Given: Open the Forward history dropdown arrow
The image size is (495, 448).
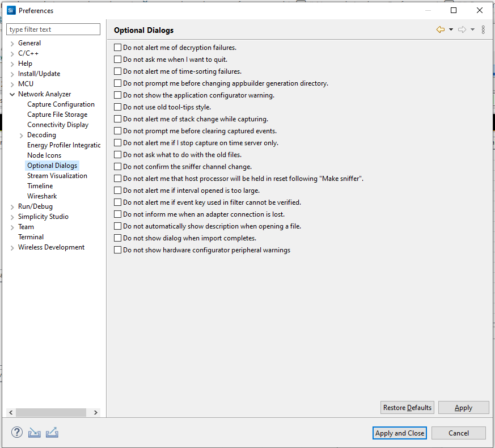Looking at the screenshot, I should click(x=472, y=29).
